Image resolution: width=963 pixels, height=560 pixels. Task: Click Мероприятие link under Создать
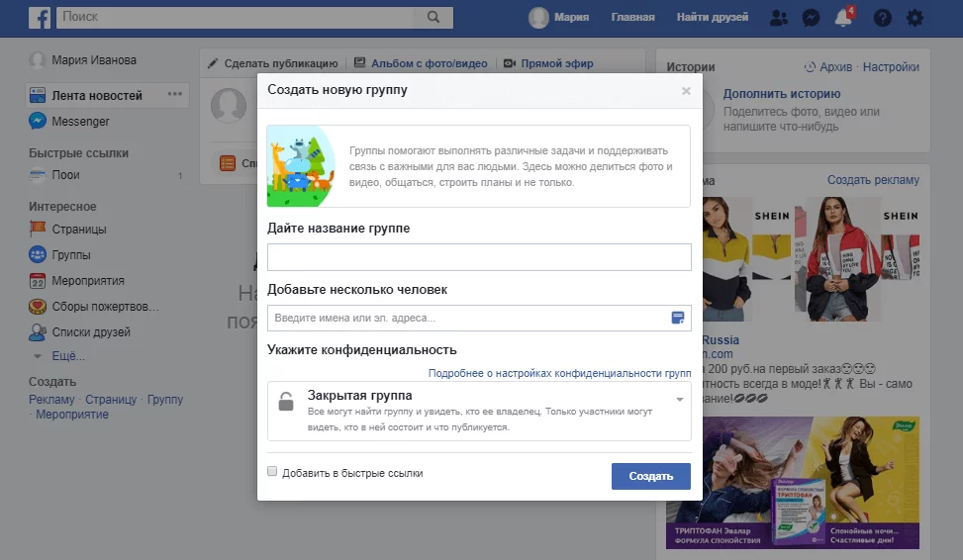coord(72,415)
